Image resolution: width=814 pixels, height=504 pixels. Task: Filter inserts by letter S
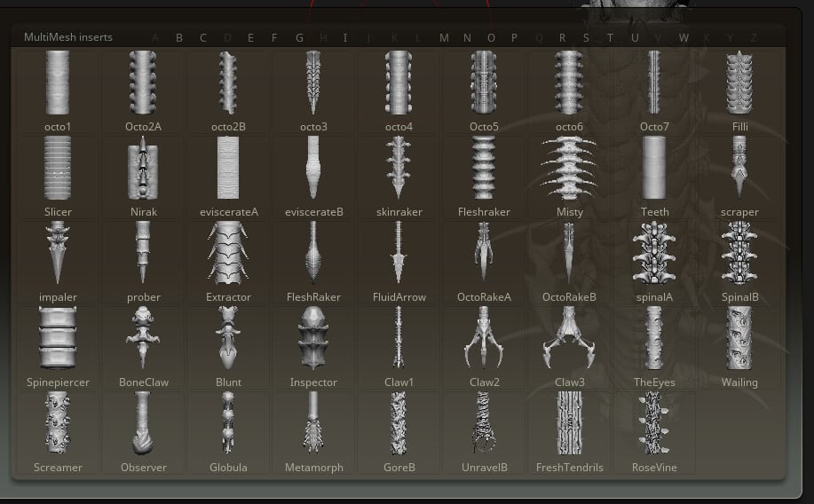point(586,38)
